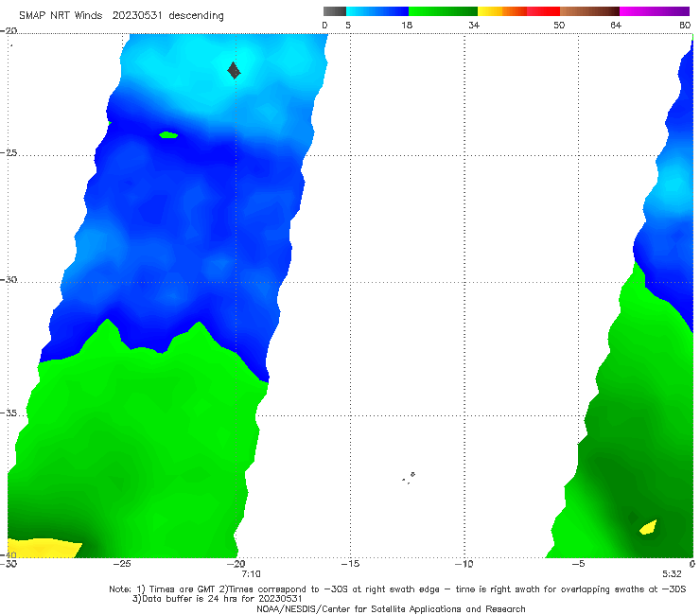Click the color bar label '34'
Screen dimensions: 700x615
pyautogui.click(x=474, y=25)
